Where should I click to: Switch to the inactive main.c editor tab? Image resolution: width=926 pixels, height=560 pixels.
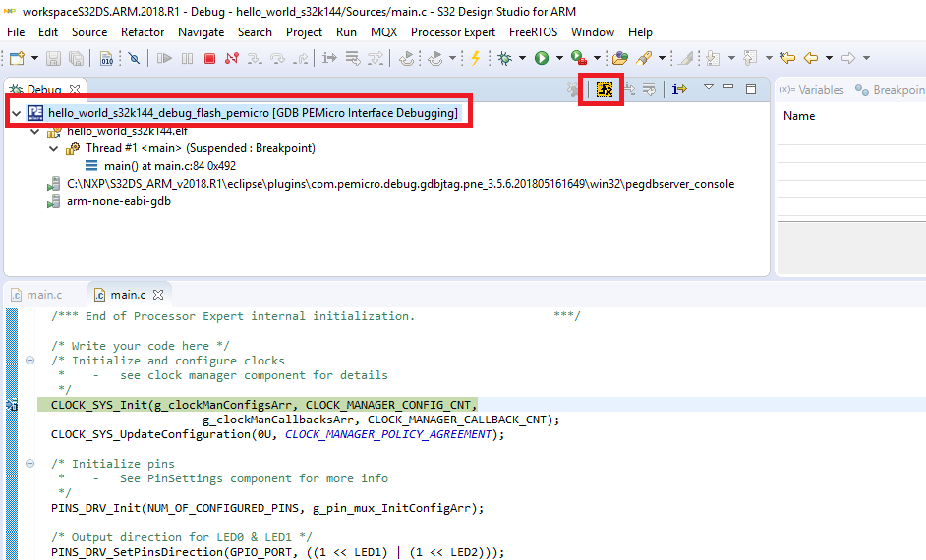click(x=36, y=295)
